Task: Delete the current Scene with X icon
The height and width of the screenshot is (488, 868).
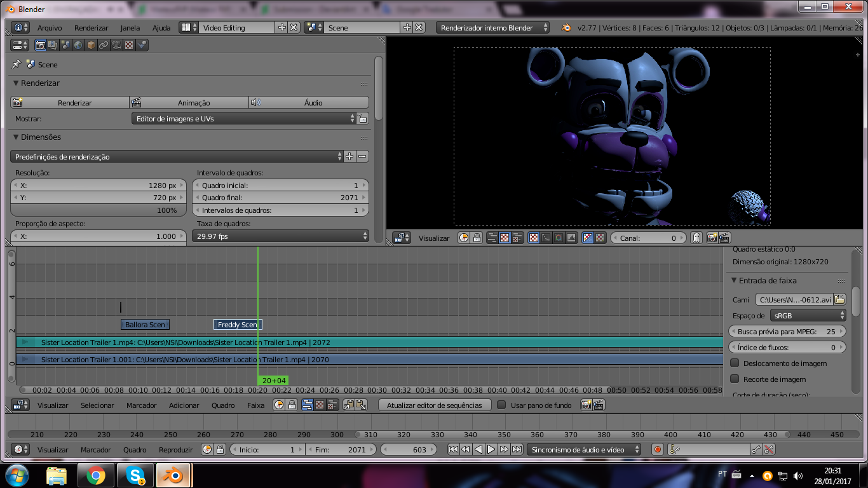Action: 419,27
